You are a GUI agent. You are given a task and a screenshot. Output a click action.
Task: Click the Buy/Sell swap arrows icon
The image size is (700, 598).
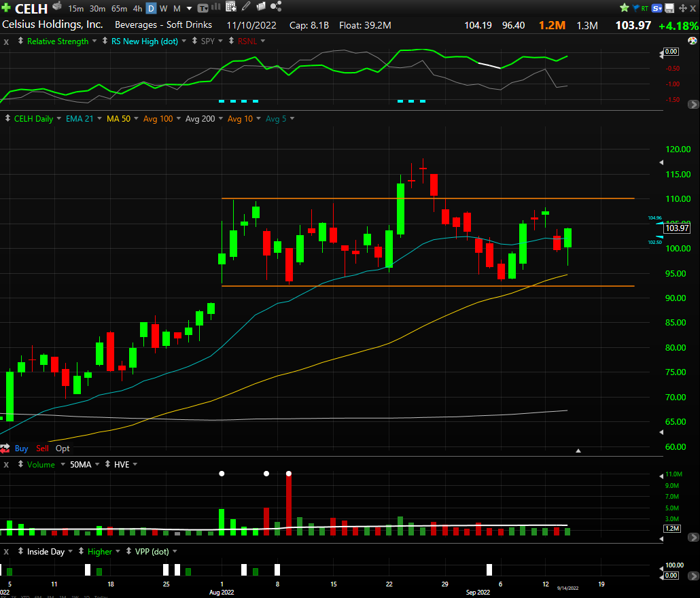pos(5,448)
